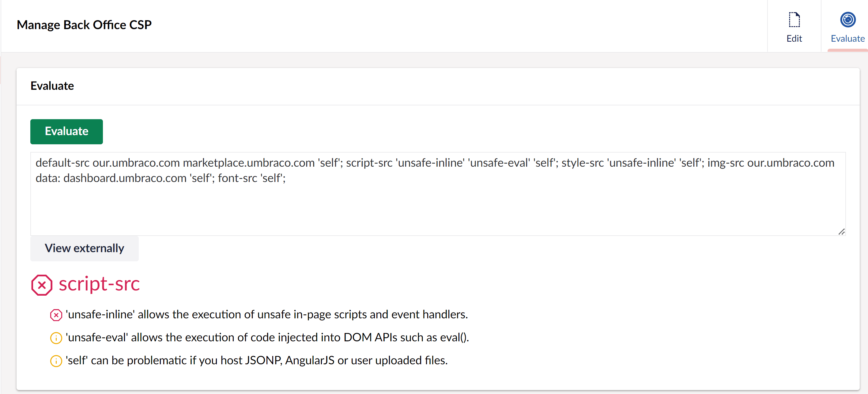
Task: Open View externally button
Action: click(x=84, y=248)
